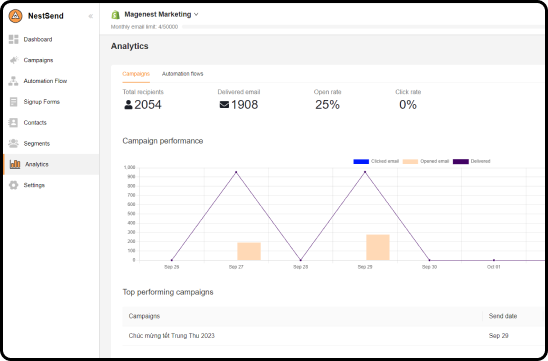Open the Automation Flow icon

click(x=13, y=81)
